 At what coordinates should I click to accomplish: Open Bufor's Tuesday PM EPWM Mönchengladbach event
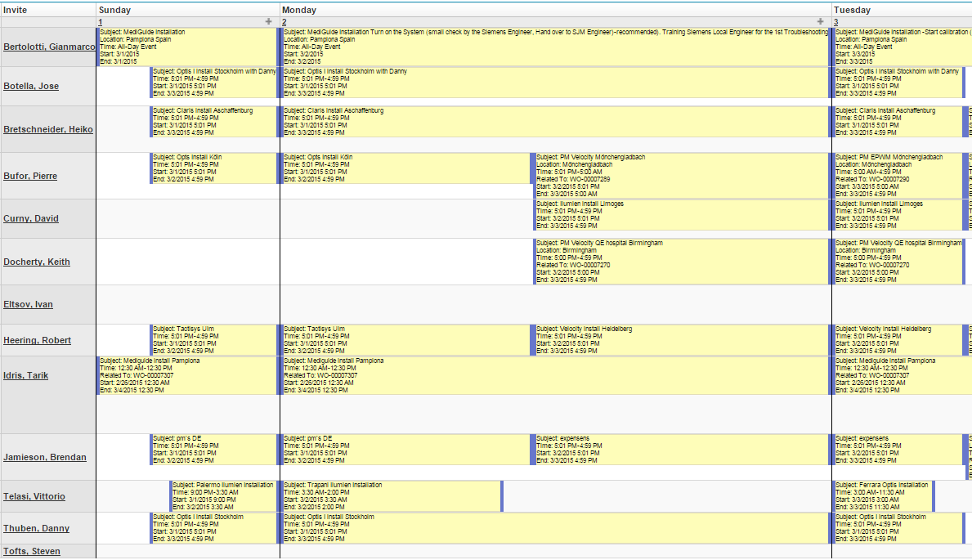pos(900,176)
